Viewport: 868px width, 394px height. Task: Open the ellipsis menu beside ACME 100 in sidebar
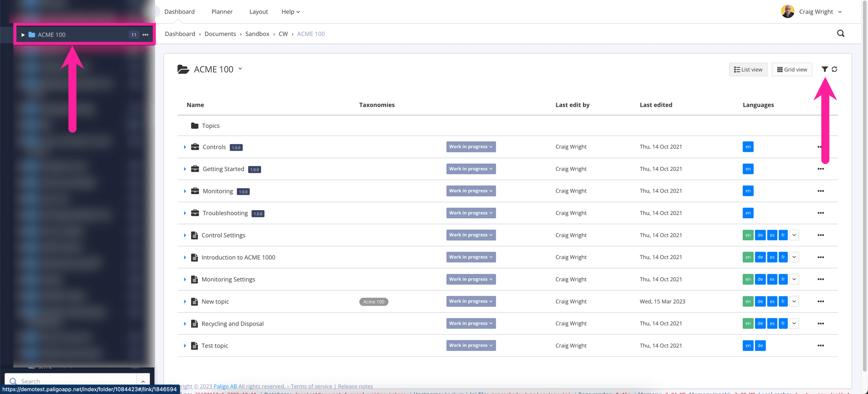145,35
